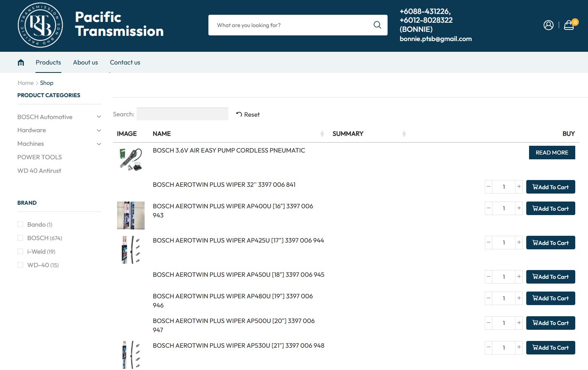Screen dimensions: 588x370
Task: Tick the WD-40 brand checkbox
Action: point(20,265)
